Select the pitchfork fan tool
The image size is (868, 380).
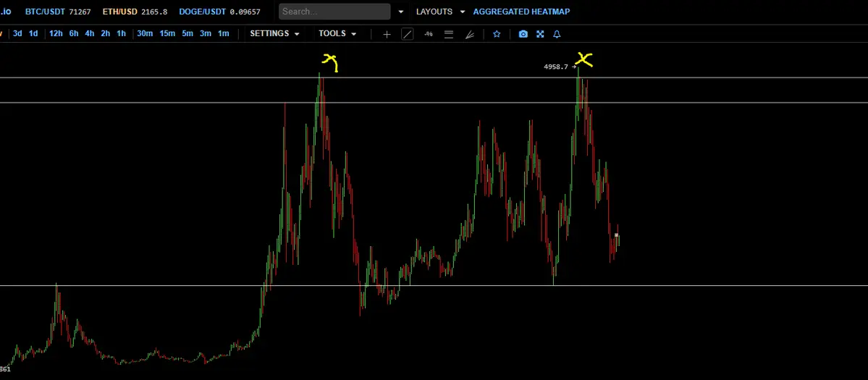[469, 34]
